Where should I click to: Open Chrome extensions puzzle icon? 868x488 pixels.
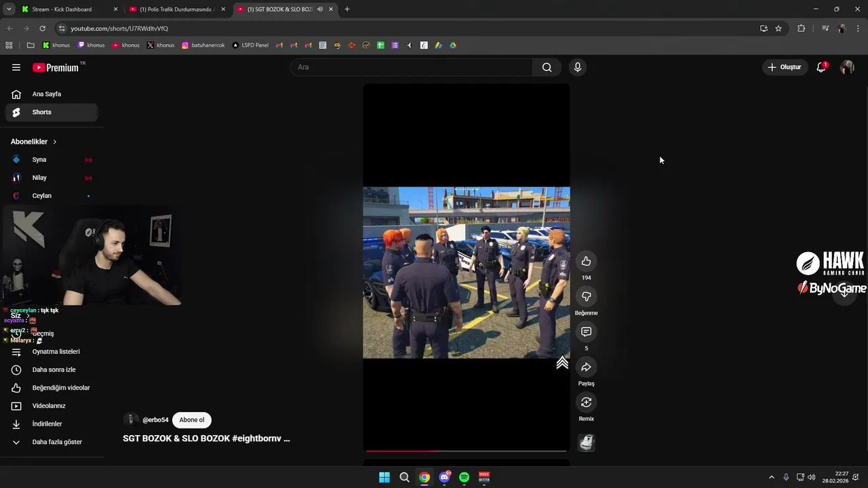coord(801,28)
